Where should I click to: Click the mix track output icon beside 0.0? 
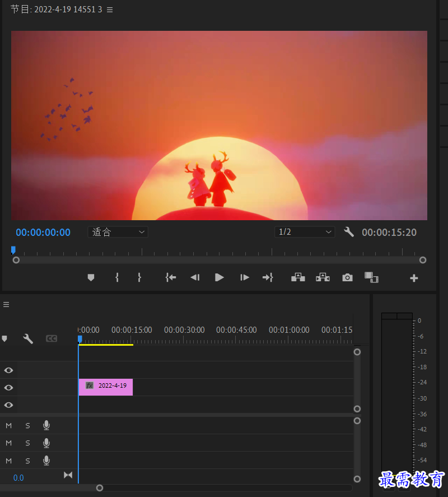coord(68,475)
